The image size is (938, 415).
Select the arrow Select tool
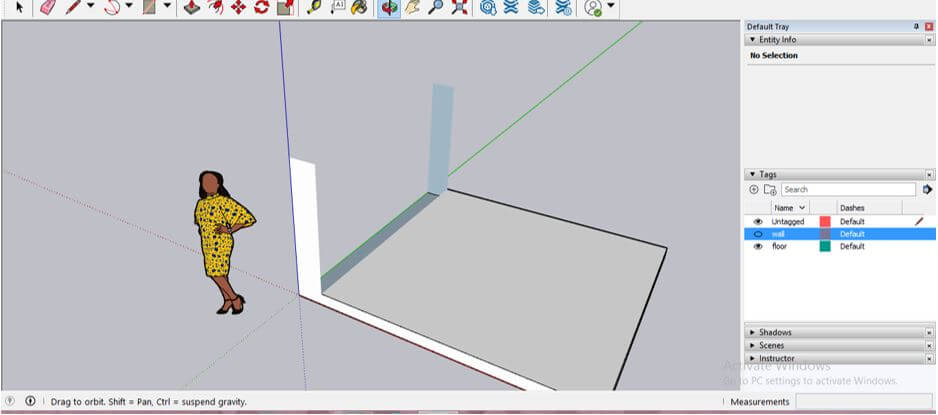[20, 7]
